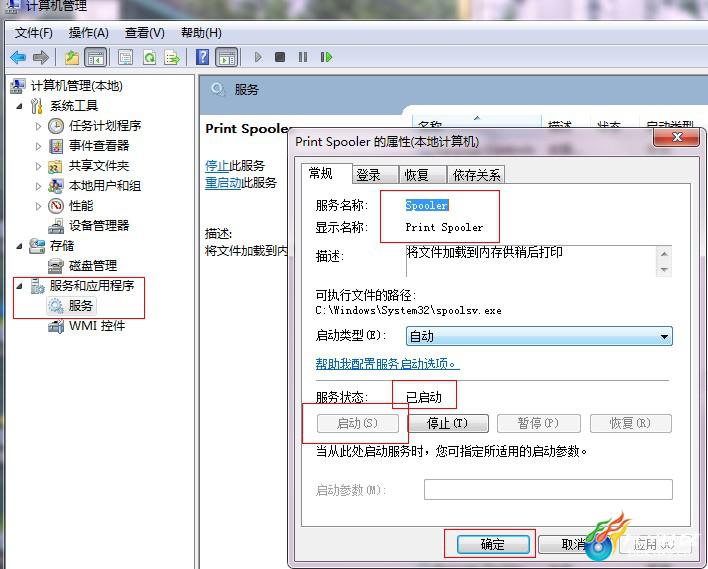Image resolution: width=708 pixels, height=569 pixels.
Task: Click the highlighted Spooler service name text
Action: [427, 205]
